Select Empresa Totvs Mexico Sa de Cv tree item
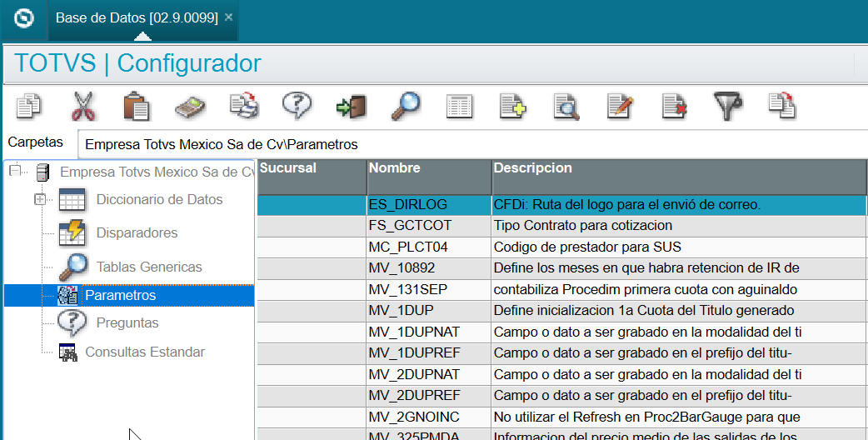868x440 pixels. (157, 172)
